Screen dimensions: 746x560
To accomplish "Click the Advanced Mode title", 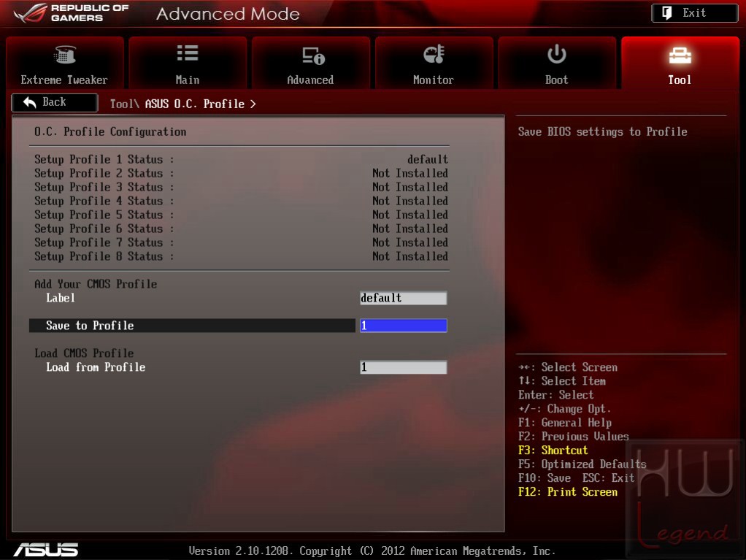I will 228,14.
